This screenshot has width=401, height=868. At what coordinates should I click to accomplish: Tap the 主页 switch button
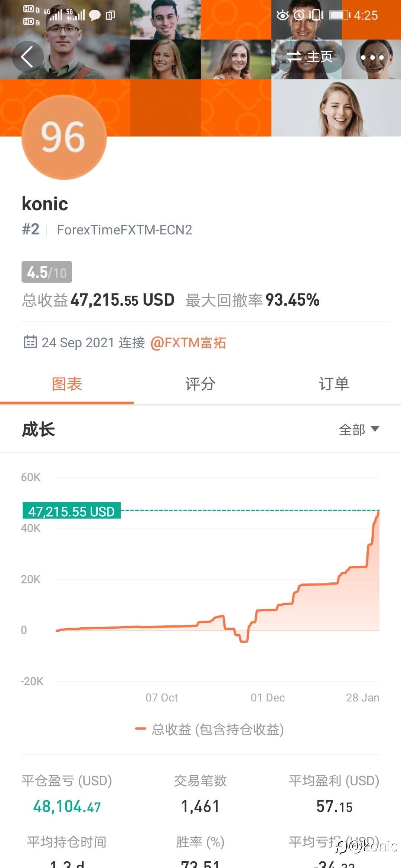pos(310,57)
